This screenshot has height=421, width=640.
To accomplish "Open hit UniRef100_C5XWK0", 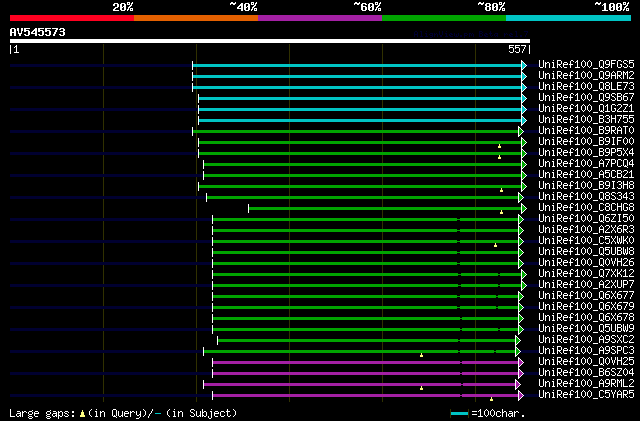I will point(586,241).
